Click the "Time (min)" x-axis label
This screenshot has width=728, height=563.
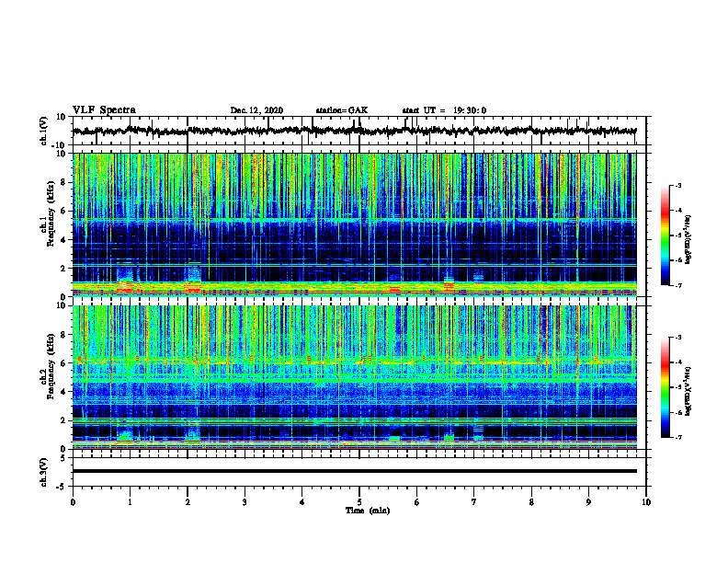368,511
